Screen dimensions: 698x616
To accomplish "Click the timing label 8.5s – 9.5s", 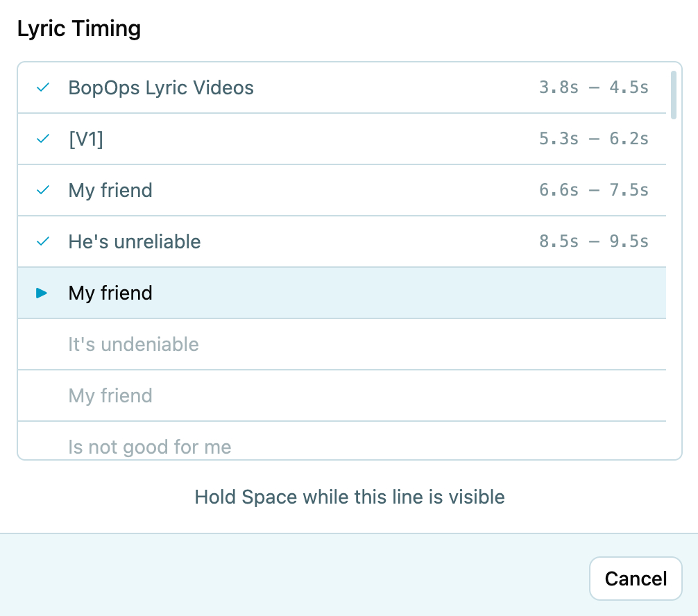I will 594,241.
